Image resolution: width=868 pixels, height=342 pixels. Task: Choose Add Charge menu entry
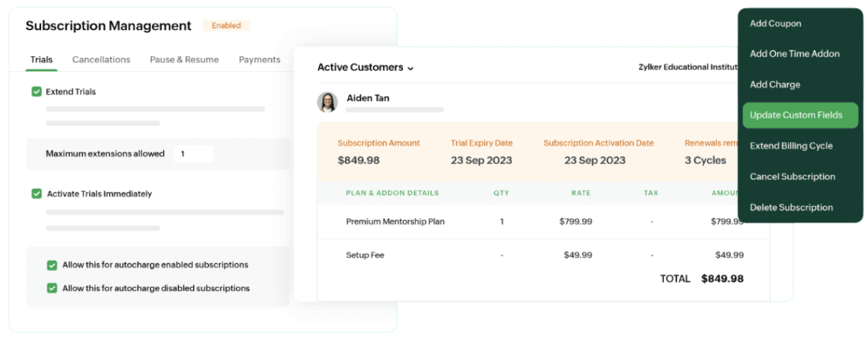775,85
